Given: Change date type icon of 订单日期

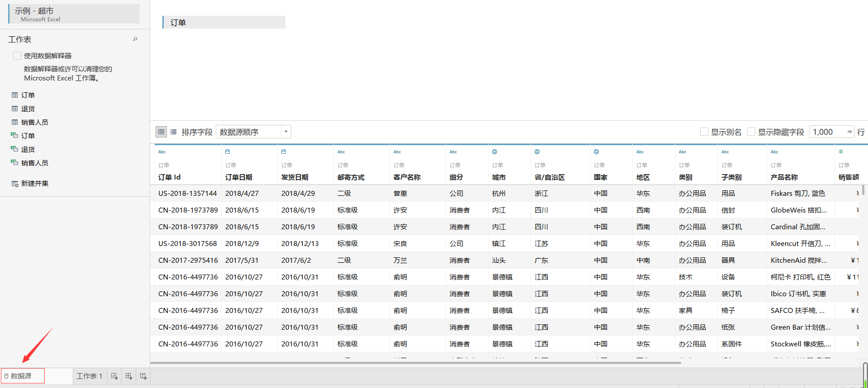Looking at the screenshot, I should tap(228, 152).
